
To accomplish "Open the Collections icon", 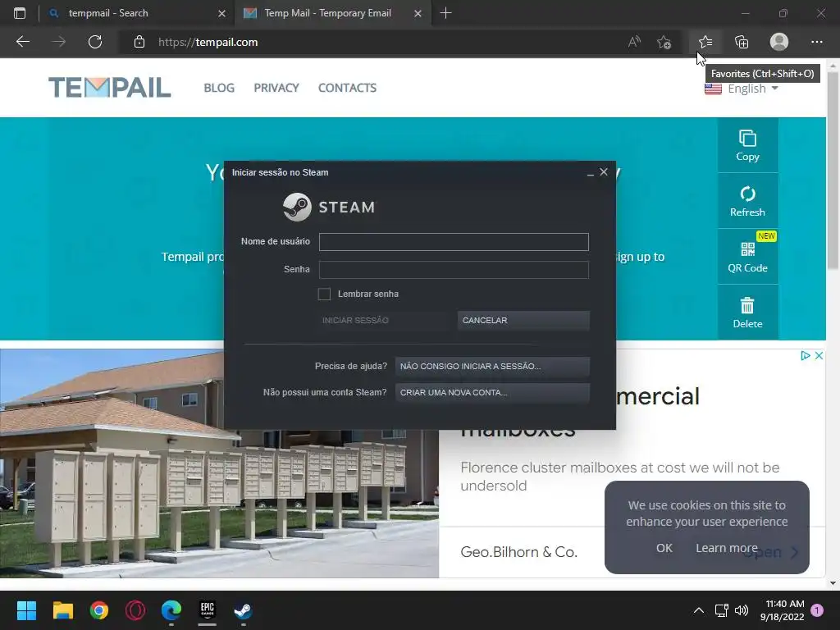I will point(742,42).
